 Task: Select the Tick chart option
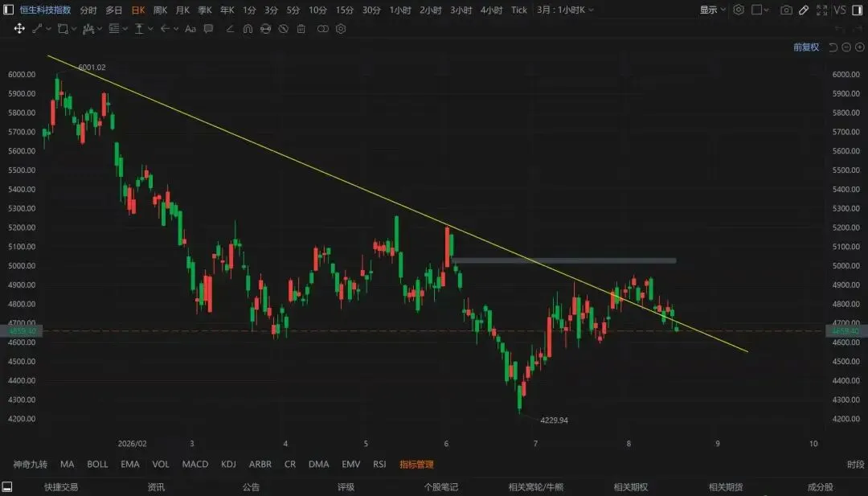[518, 10]
